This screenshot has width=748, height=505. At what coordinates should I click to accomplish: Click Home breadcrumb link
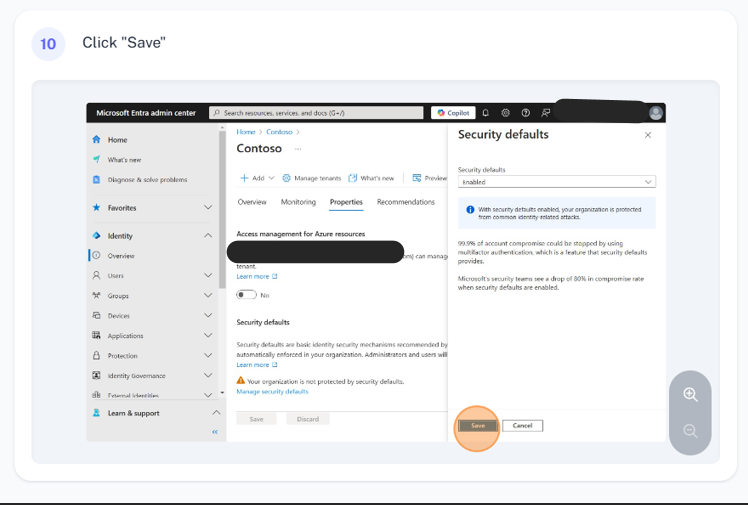coord(246,132)
